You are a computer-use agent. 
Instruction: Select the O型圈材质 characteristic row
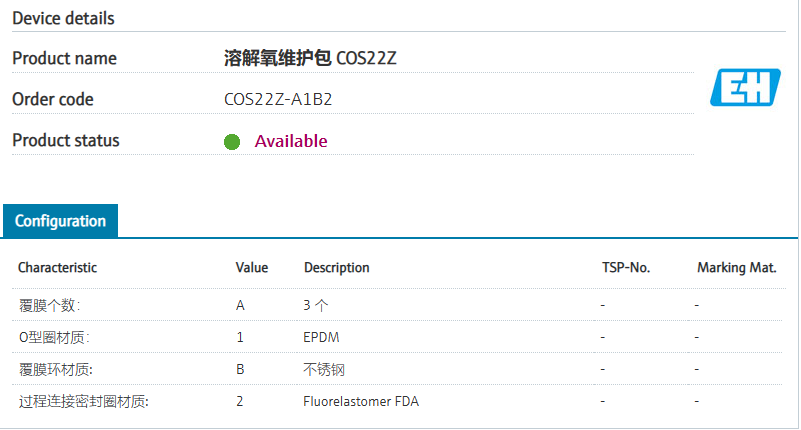(53, 337)
